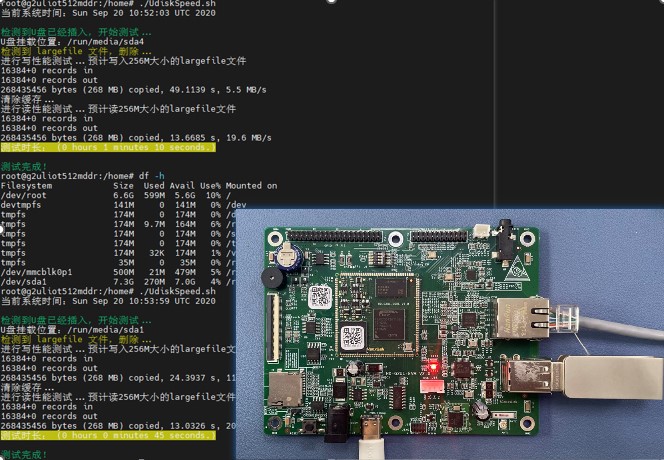Select the 'devtmpfs' filesystem entry
This screenshot has width=664, height=460.
(x=21, y=205)
